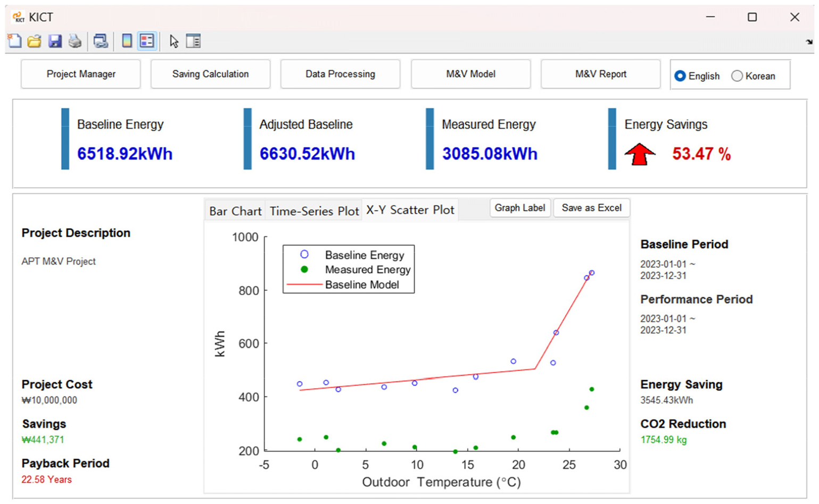Open the Saving Calculation page
Screen dimensions: 819x504
[x=210, y=74]
